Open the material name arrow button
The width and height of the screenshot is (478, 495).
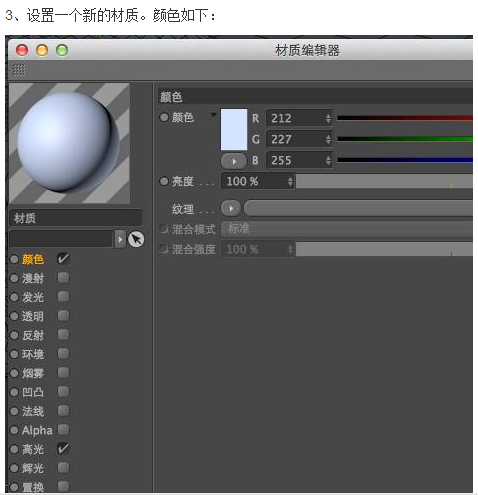(120, 239)
